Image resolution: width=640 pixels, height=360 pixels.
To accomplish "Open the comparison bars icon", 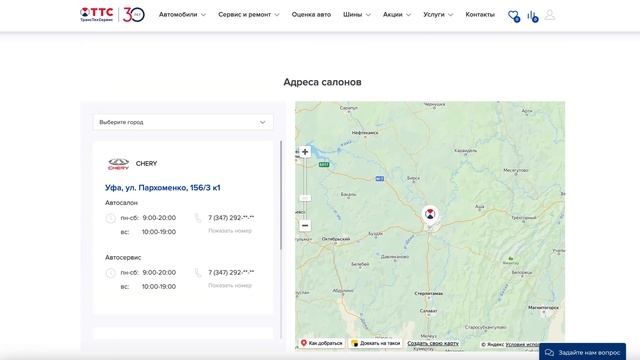I will click(x=532, y=16).
